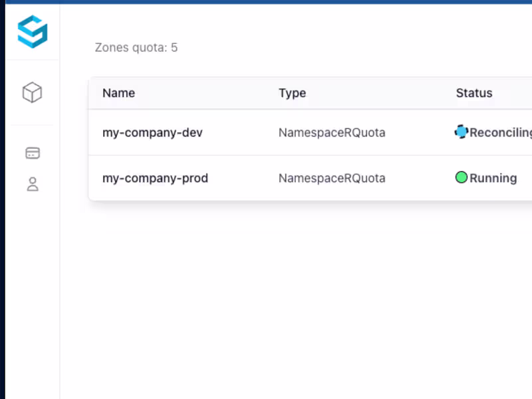Open the my-company-dev zone
The image size is (532, 399).
point(152,132)
